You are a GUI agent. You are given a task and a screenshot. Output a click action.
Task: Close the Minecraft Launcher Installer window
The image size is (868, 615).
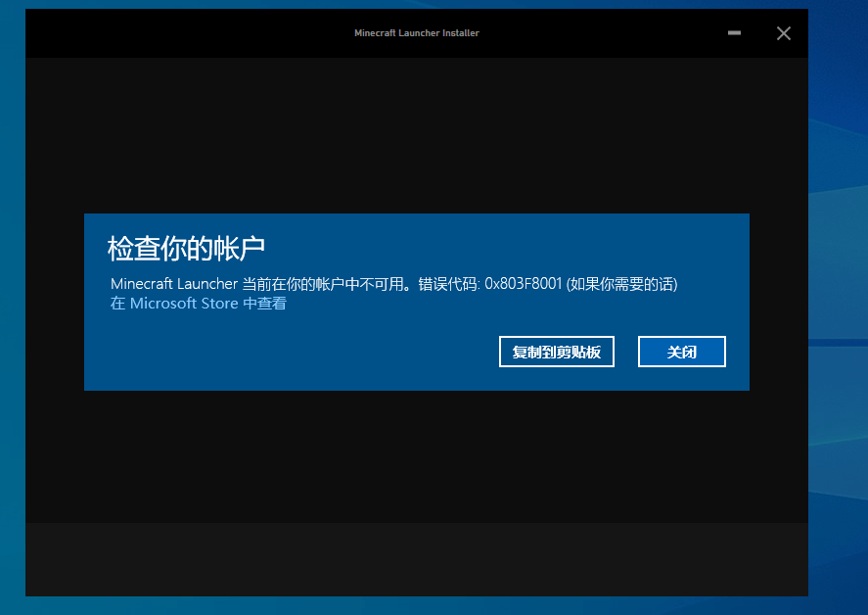[x=783, y=33]
